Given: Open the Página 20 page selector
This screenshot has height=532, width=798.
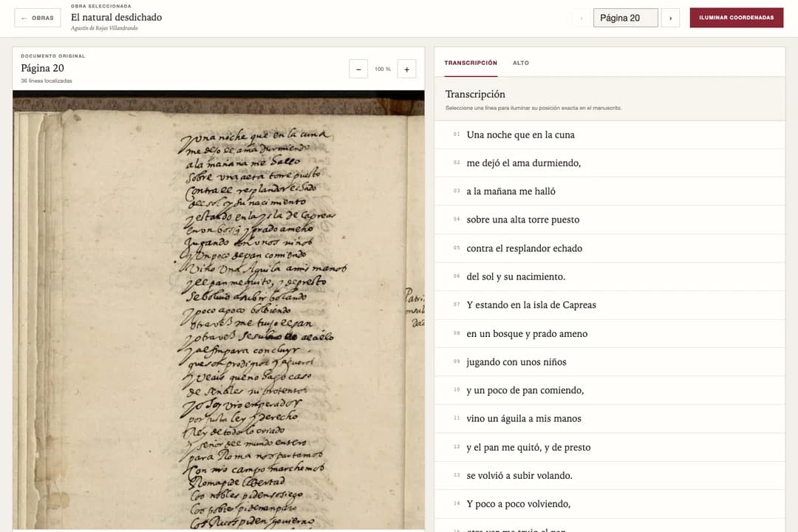Looking at the screenshot, I should 626,18.
